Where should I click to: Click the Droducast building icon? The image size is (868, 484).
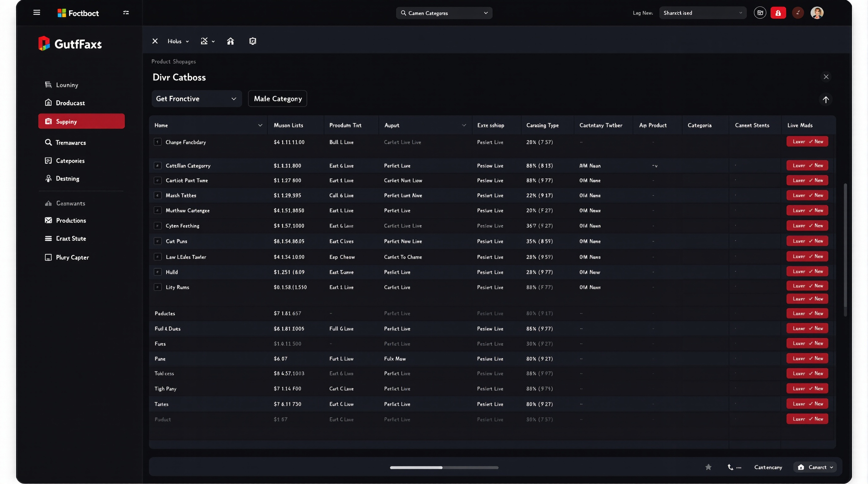[x=48, y=102]
